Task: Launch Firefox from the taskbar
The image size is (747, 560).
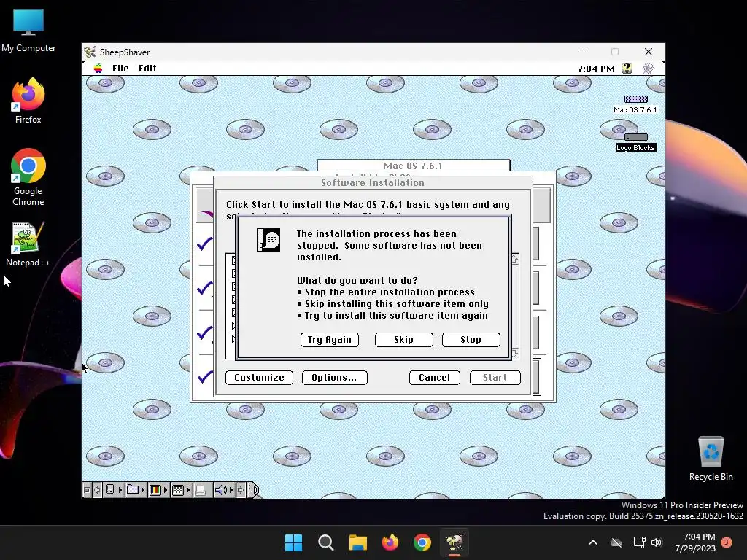Action: pos(390,542)
